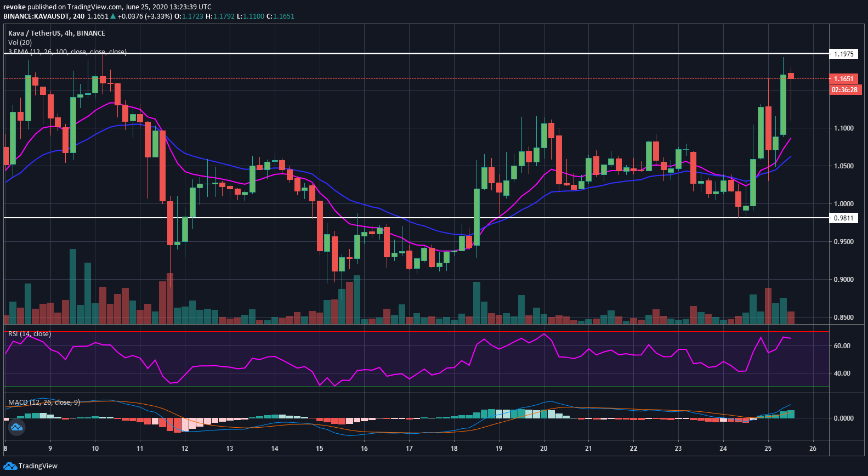Click the 1.1000 price axis label

(844, 128)
